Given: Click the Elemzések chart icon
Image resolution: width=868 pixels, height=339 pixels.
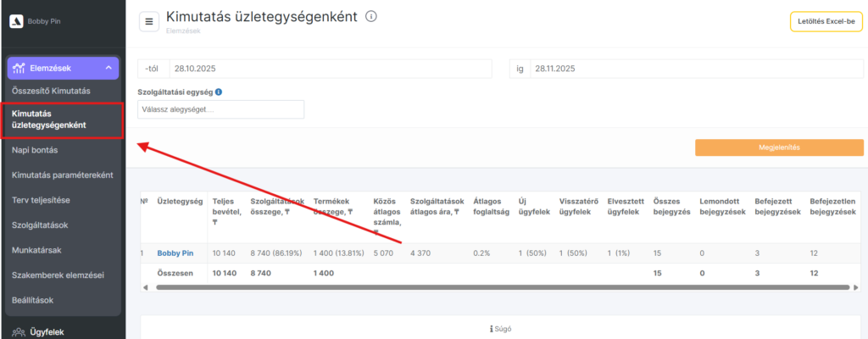Looking at the screenshot, I should 19,69.
